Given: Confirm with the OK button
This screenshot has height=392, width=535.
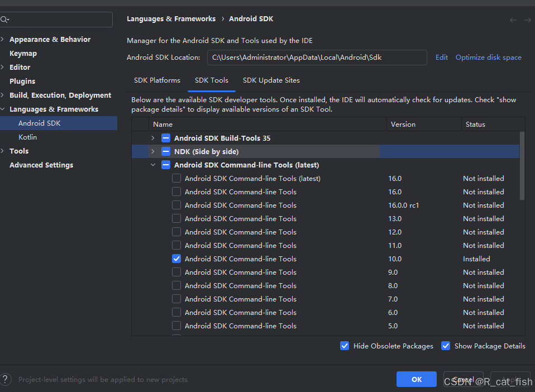Looking at the screenshot, I should (x=417, y=379).
